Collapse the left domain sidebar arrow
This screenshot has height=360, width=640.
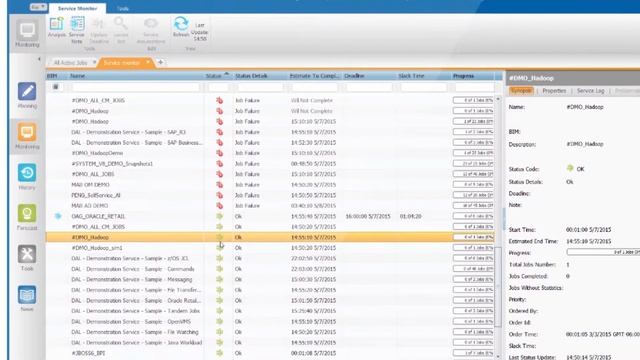pos(39,60)
